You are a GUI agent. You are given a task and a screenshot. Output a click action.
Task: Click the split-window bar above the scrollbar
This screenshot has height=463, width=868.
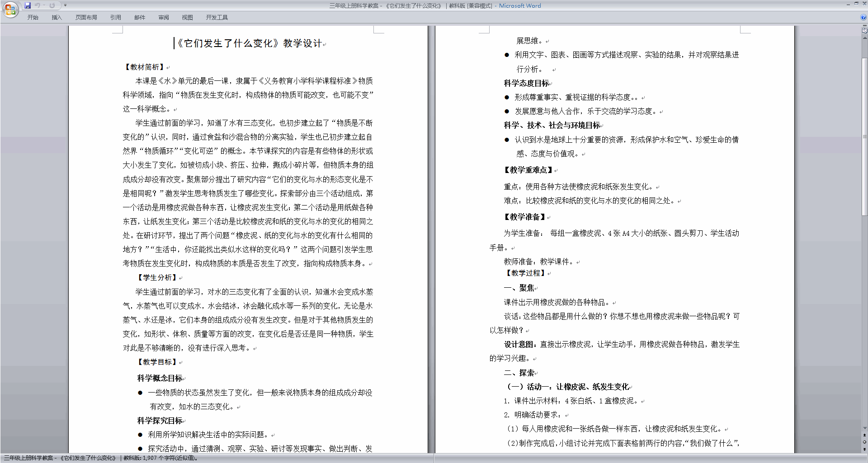pos(865,26)
